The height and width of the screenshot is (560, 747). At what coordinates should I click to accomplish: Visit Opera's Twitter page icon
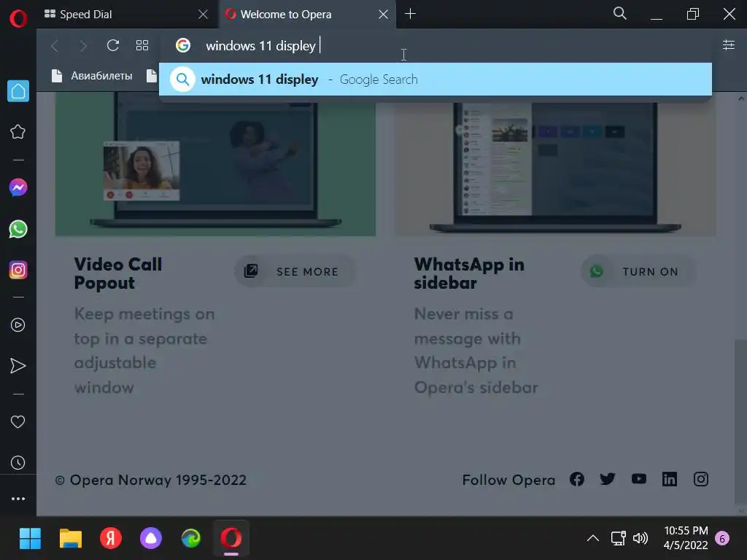608,479
